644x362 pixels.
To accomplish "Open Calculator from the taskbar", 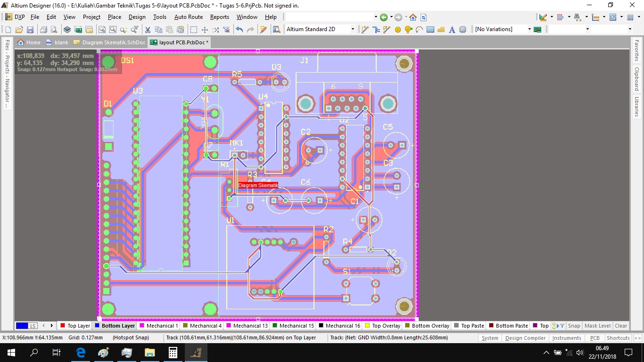I will point(173,352).
